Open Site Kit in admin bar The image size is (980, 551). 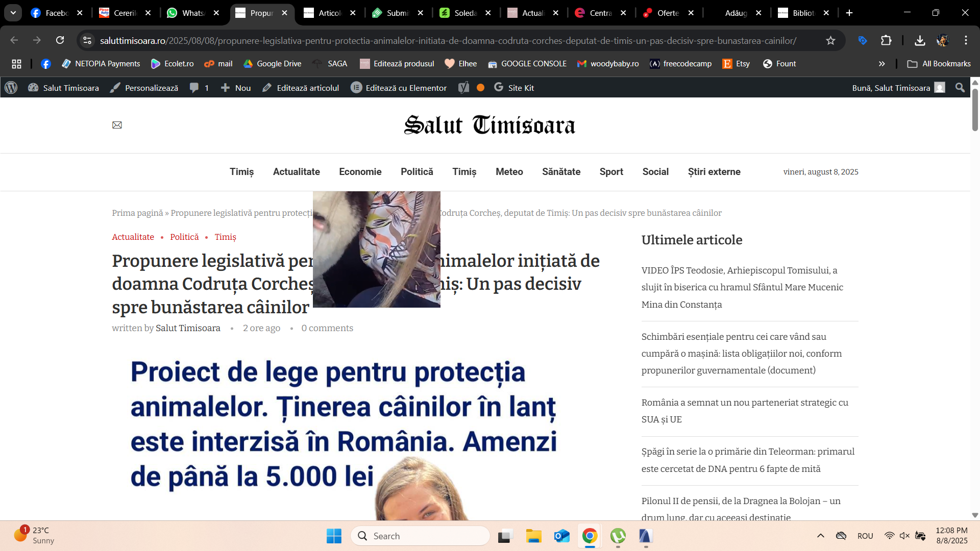514,88
